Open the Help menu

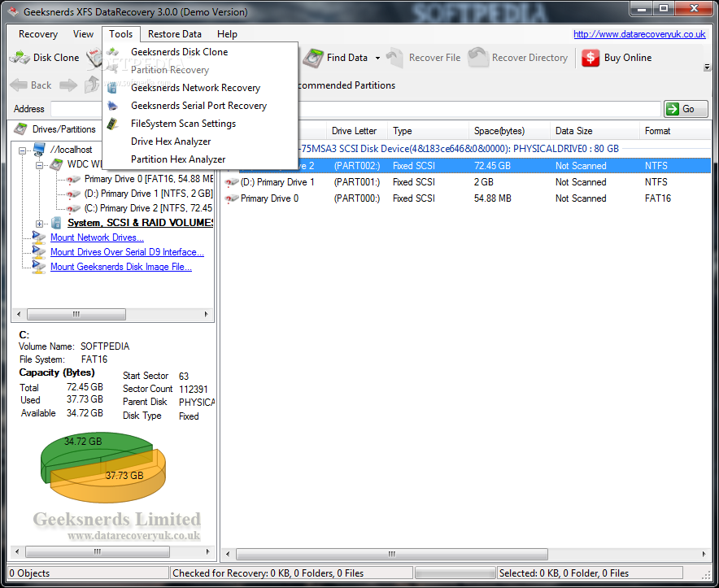[227, 34]
